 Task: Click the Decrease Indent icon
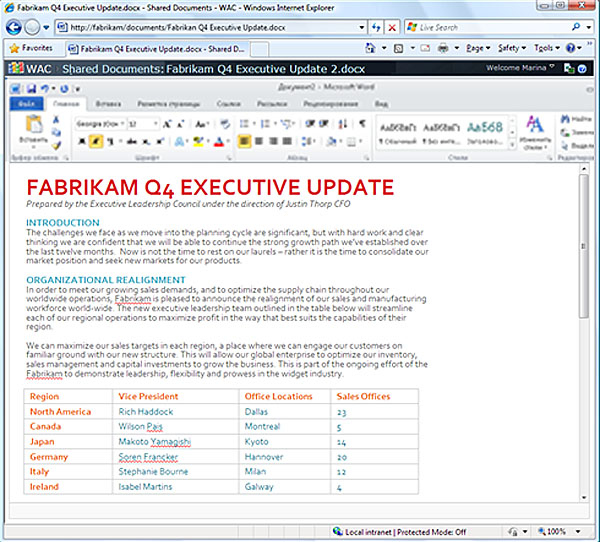(x=310, y=124)
